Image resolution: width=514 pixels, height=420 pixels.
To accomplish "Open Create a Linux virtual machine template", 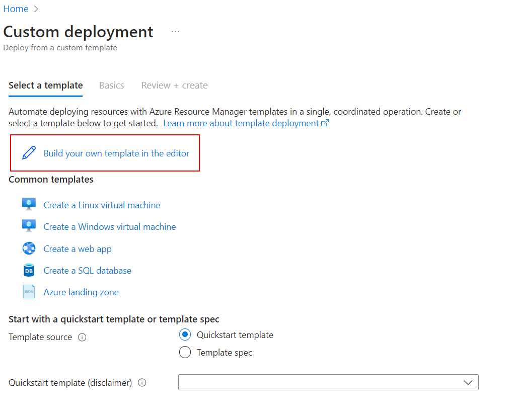I will (x=102, y=205).
